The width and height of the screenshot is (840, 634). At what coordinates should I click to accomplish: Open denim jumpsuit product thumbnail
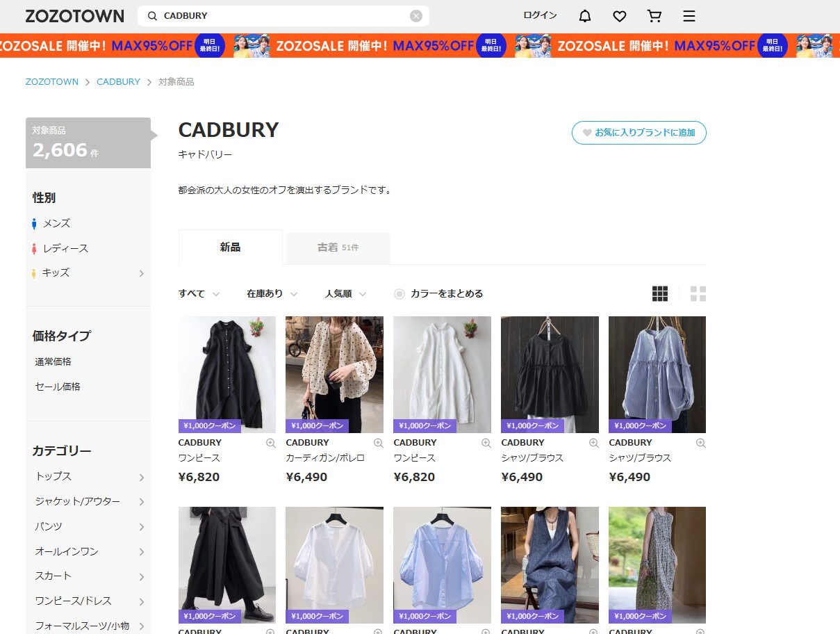[x=550, y=564]
